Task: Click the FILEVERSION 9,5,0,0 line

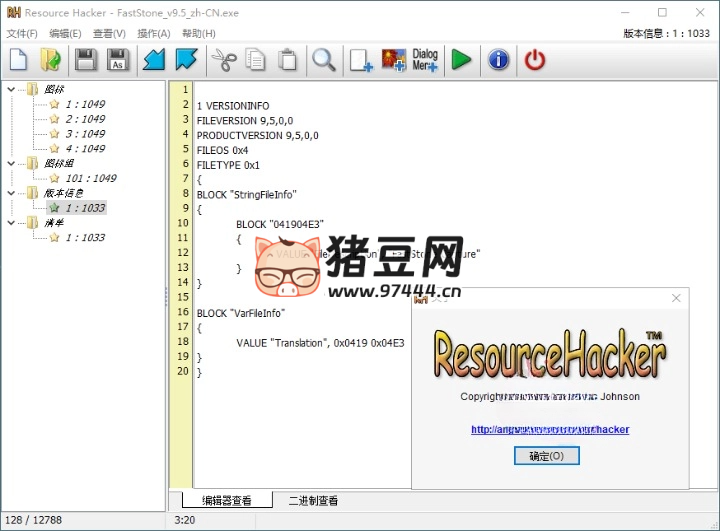Action: [245, 121]
